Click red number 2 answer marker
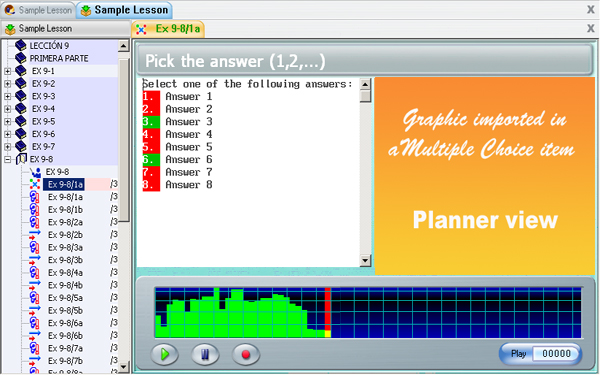Viewport: 600px width, 375px height. [151, 109]
